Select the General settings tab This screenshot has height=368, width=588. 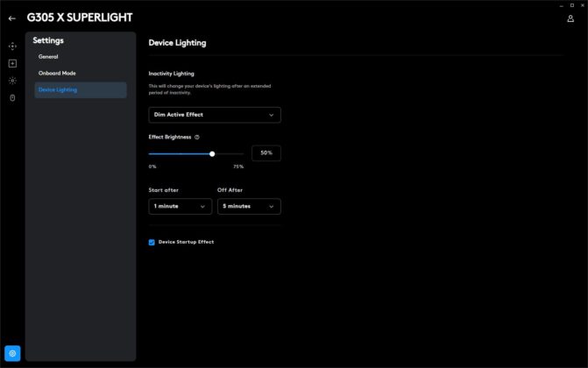pyautogui.click(x=48, y=57)
